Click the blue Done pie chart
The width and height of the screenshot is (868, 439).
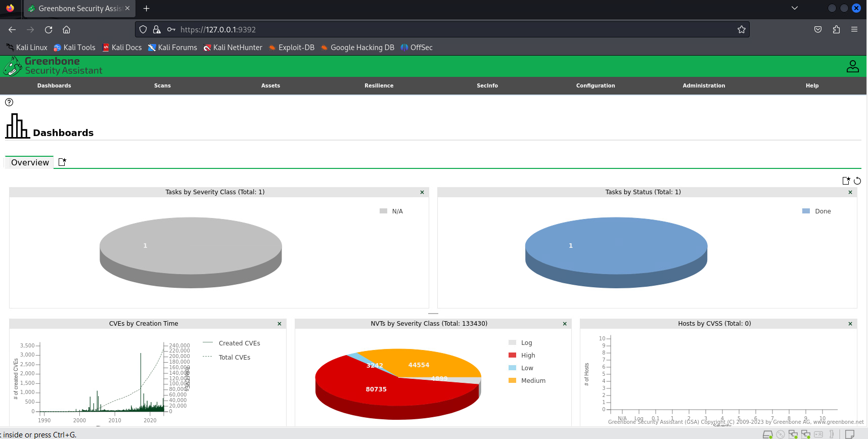(616, 252)
